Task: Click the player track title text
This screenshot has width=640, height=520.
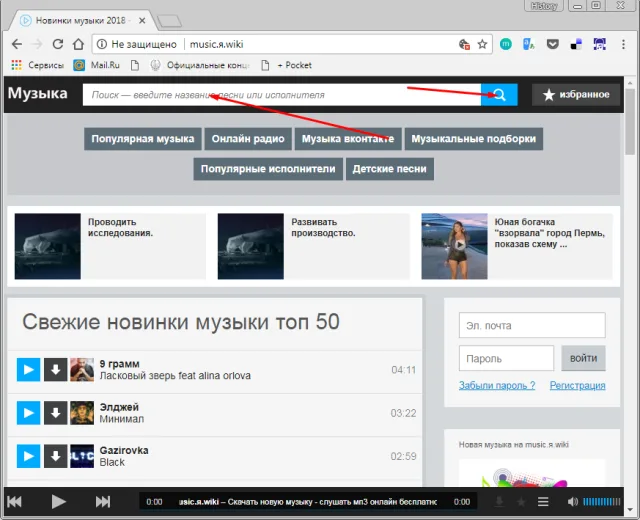Action: (308, 502)
